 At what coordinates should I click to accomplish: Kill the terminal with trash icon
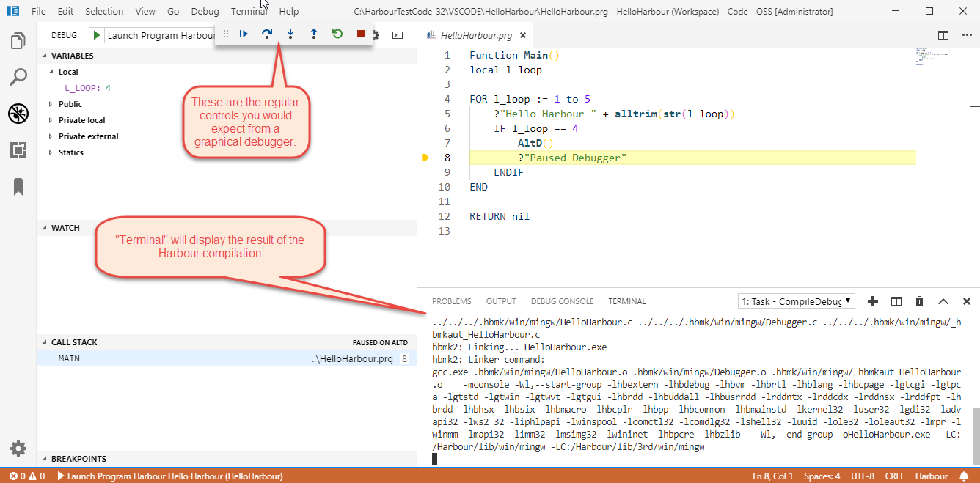919,301
